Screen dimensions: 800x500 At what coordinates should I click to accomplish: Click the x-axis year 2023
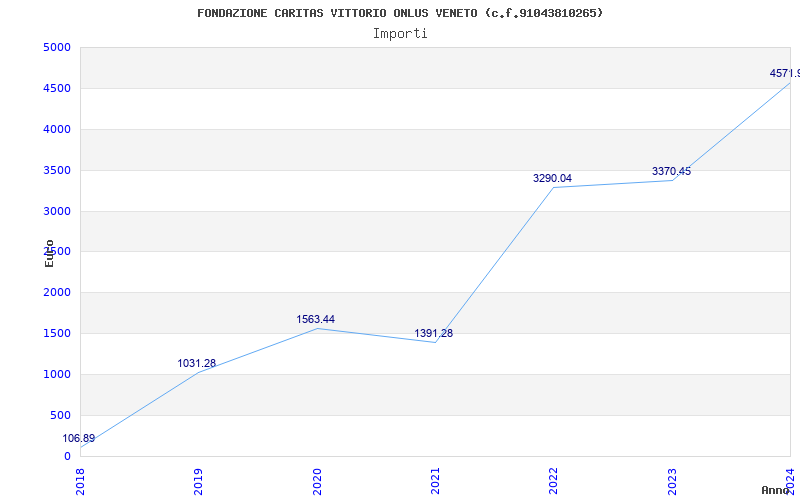coord(671,481)
